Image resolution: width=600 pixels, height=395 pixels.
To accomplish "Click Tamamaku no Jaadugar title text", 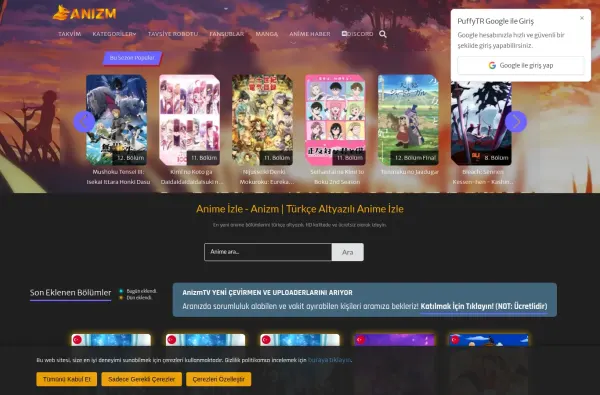I will coord(410,172).
